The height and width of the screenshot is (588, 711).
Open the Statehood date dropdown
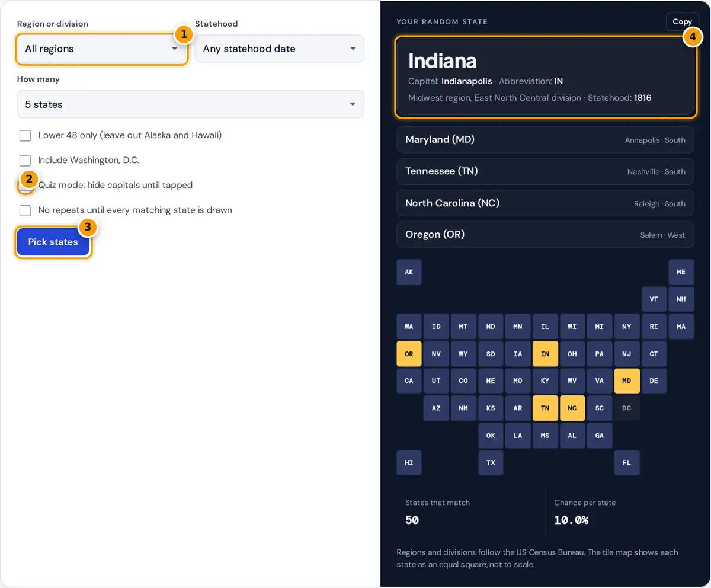pyautogui.click(x=279, y=49)
